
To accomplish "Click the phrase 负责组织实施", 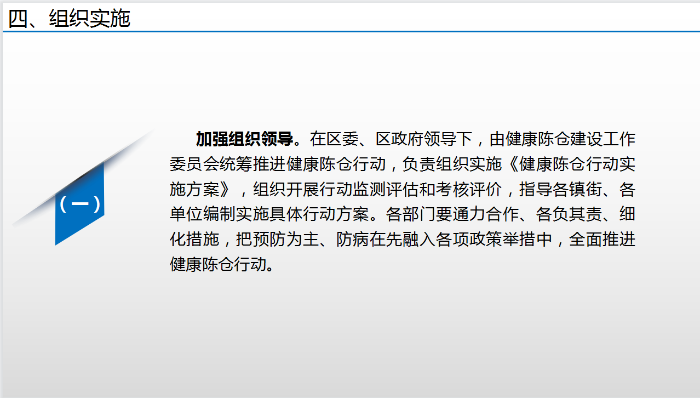I will click(x=452, y=164).
